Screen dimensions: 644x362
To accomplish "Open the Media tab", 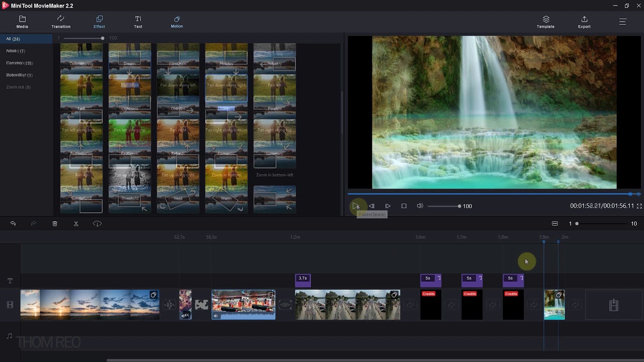I will coord(22,22).
